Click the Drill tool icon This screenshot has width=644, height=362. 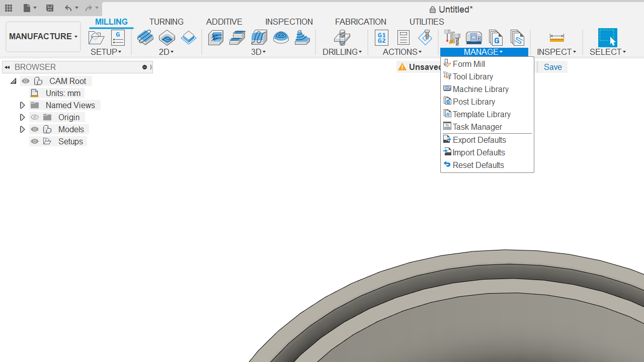[342, 38]
